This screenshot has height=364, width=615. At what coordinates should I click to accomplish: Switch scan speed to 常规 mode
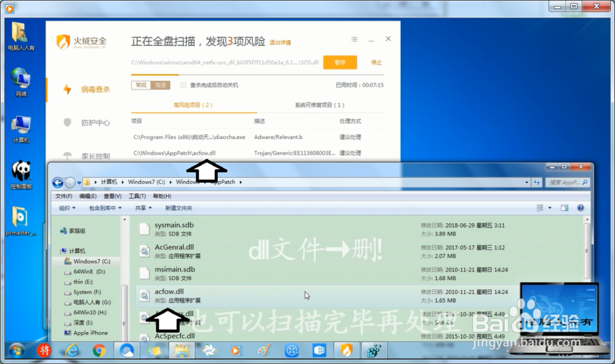click(141, 85)
